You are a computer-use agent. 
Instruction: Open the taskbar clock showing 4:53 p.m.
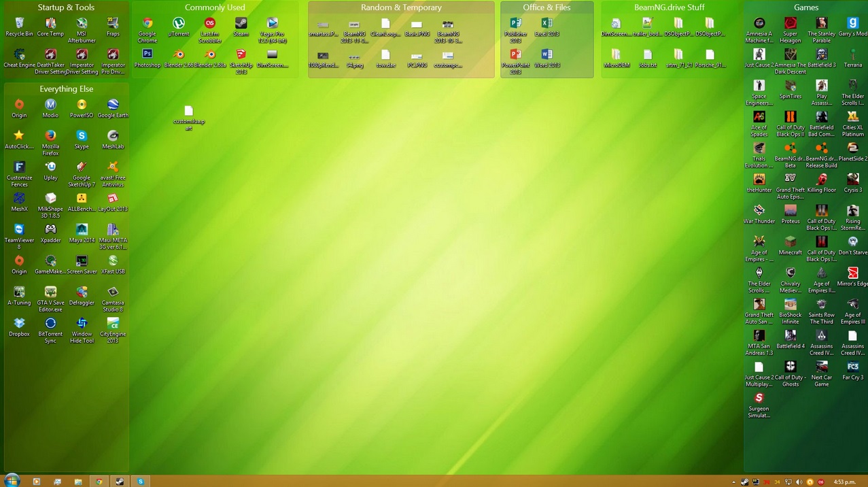pos(844,482)
